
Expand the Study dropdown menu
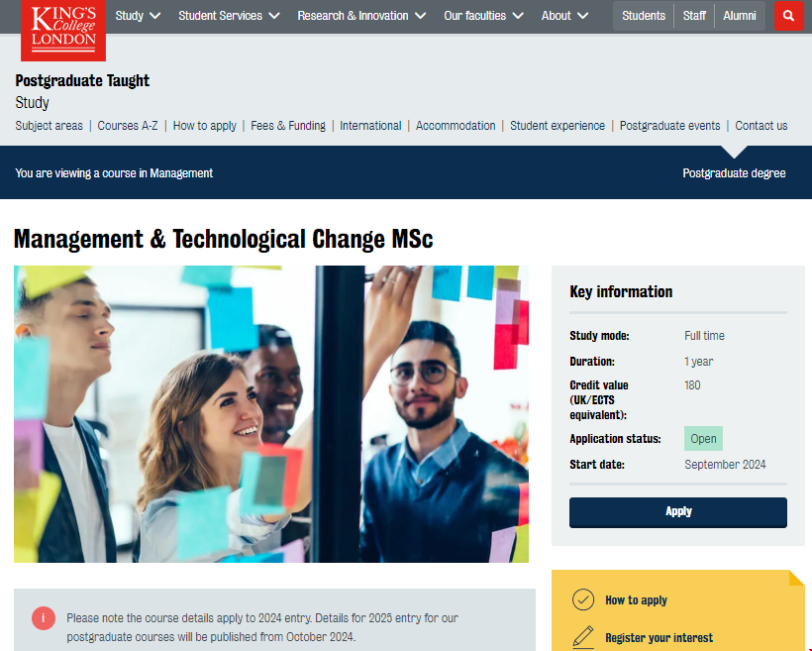[x=138, y=16]
